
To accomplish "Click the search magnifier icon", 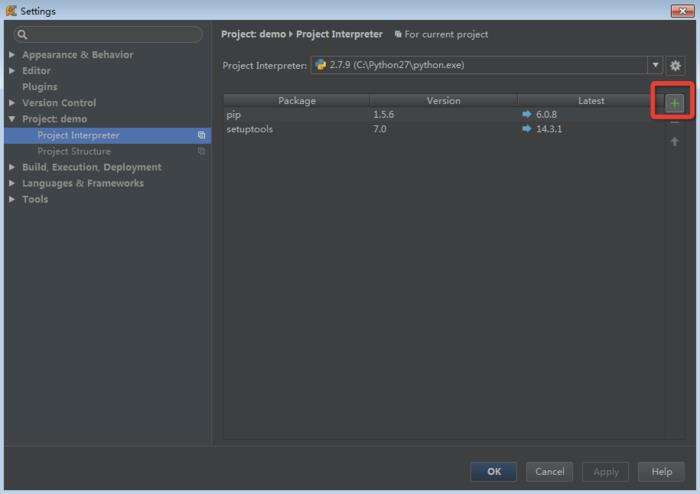I will click(22, 34).
